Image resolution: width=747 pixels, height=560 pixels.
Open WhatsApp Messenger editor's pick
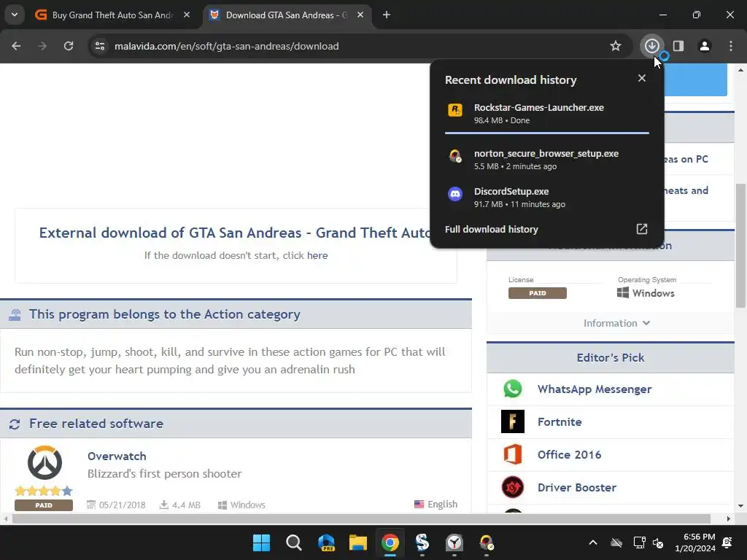pos(594,389)
